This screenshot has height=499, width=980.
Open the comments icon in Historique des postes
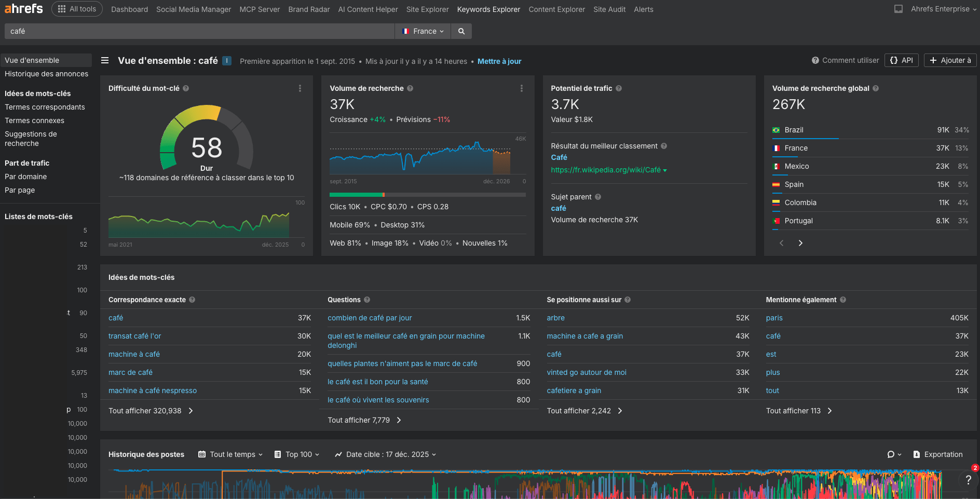(893, 454)
